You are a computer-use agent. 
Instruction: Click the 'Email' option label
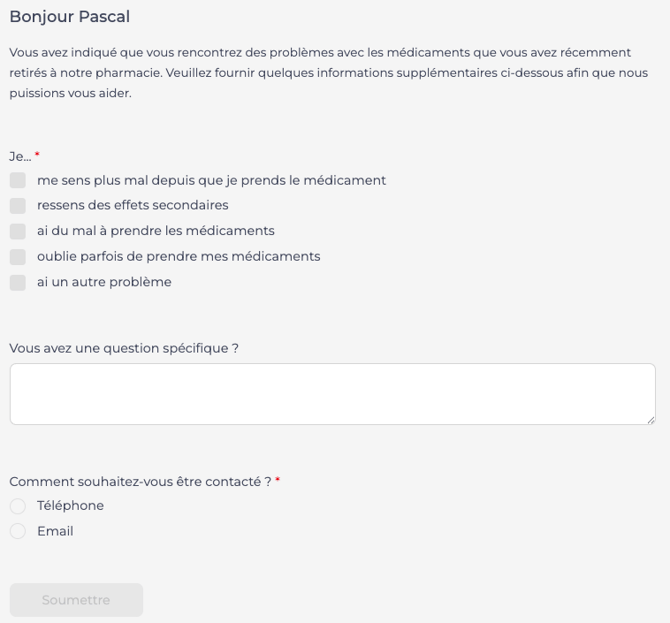pyautogui.click(x=55, y=532)
